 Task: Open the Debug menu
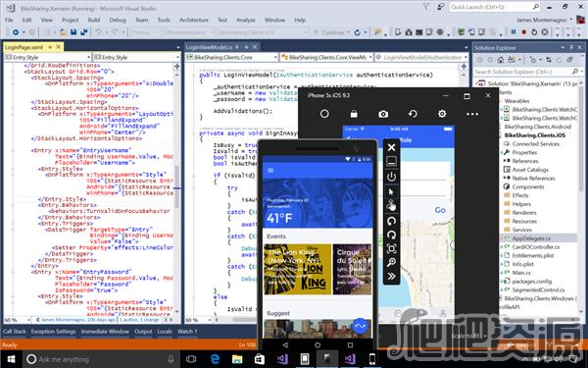click(x=118, y=20)
